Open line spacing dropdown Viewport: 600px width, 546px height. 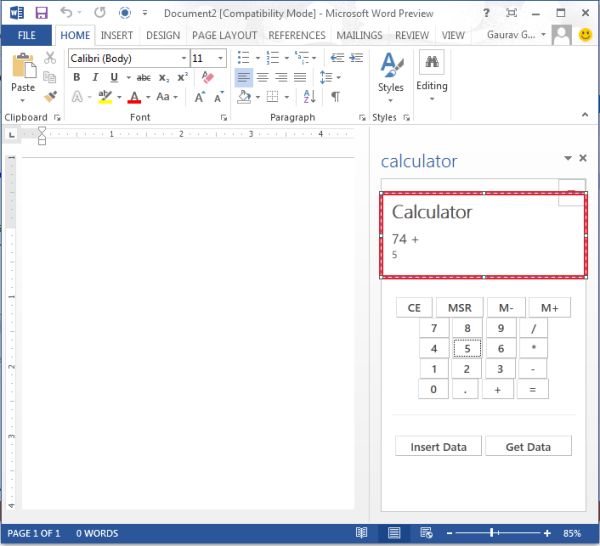pos(330,77)
